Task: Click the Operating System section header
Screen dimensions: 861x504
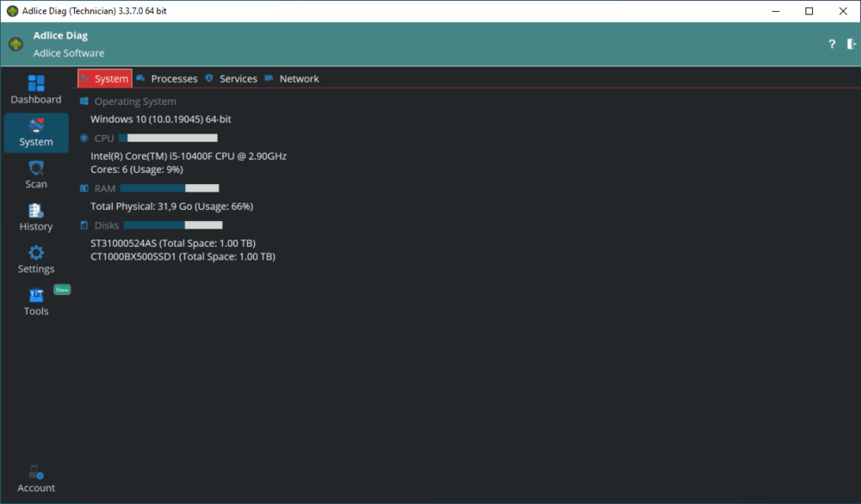Action: [135, 102]
